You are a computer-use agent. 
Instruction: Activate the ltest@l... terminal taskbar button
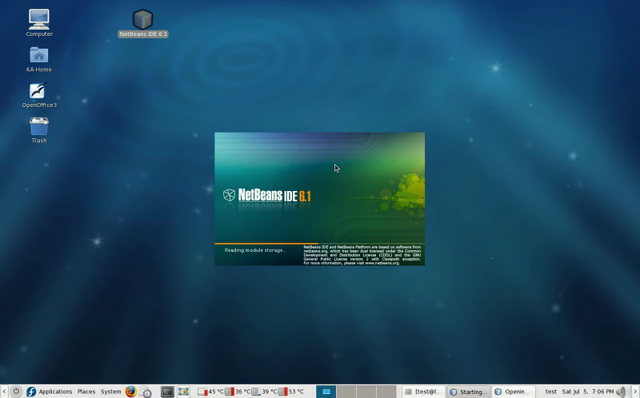(423, 391)
